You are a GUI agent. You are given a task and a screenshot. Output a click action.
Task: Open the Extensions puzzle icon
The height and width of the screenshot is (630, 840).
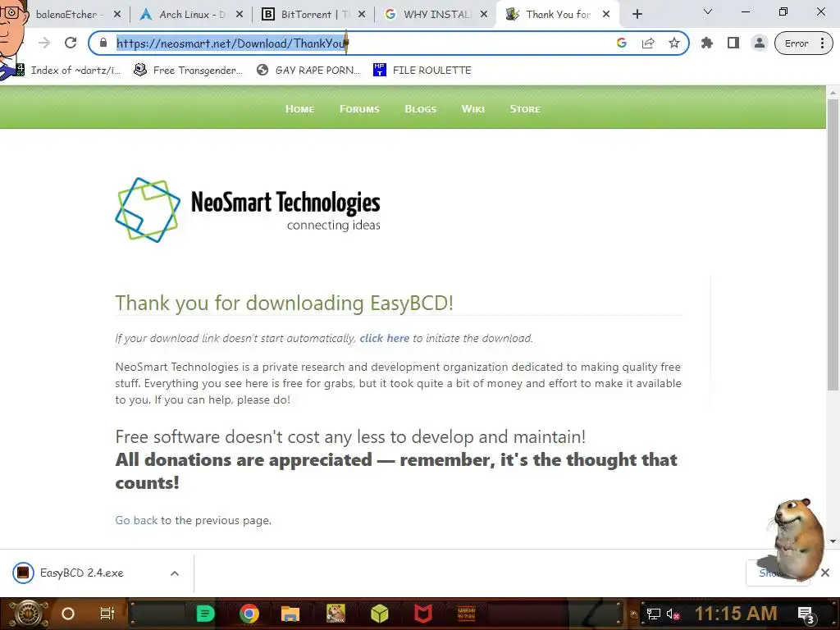point(707,43)
